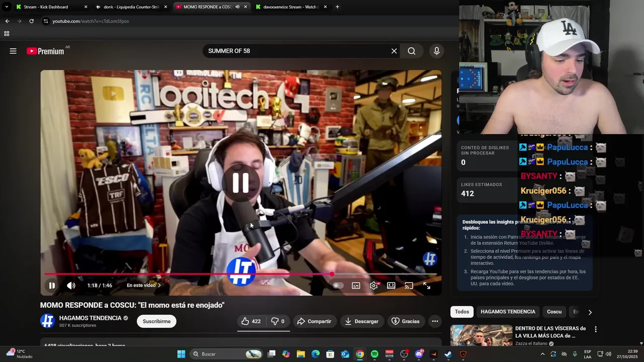Expand 'En este video' chapters chevron

pos(159,286)
